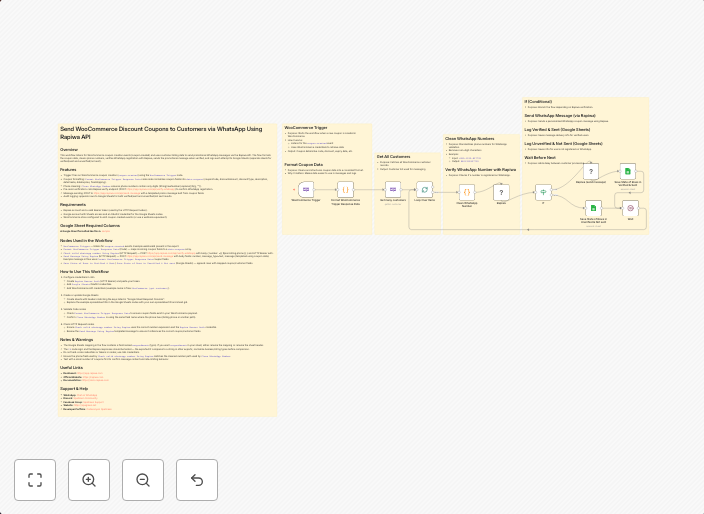Click the Rapiwa verification node
The image size is (704, 514).
[503, 191]
